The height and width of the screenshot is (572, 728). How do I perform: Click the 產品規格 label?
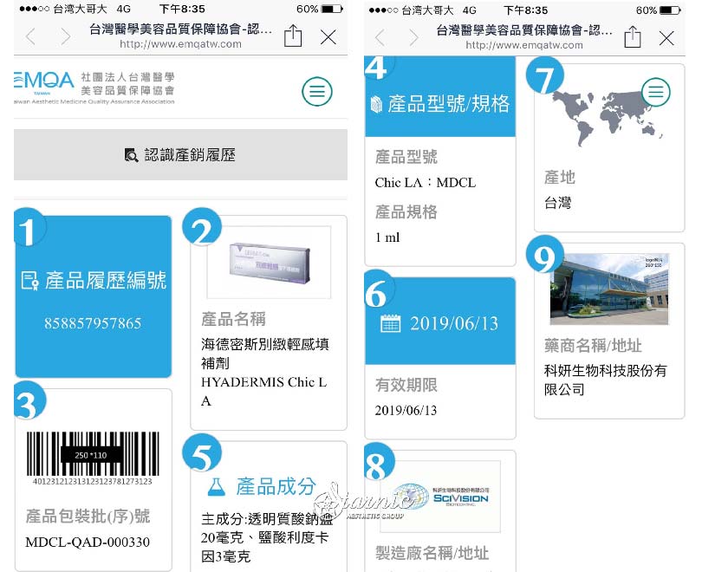pos(406,211)
